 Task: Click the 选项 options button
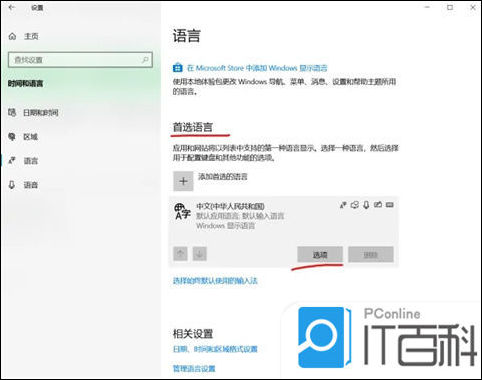(x=320, y=255)
